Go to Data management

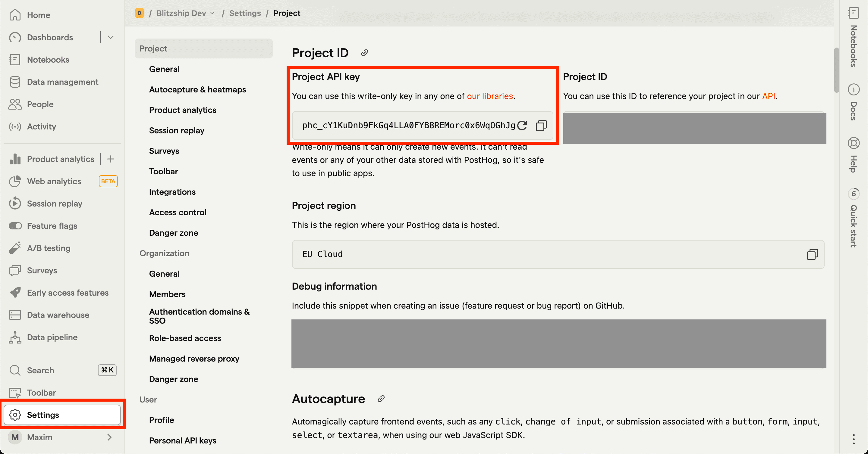click(62, 82)
